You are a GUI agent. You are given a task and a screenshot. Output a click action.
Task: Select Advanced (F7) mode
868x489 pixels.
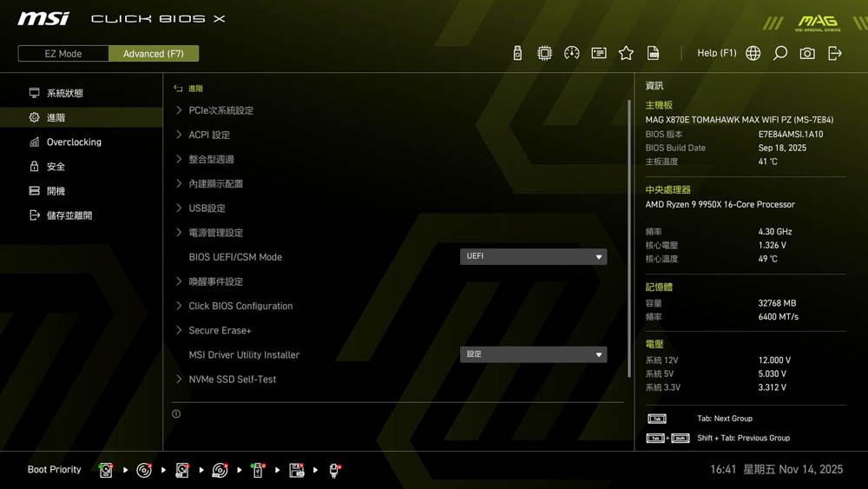click(154, 54)
